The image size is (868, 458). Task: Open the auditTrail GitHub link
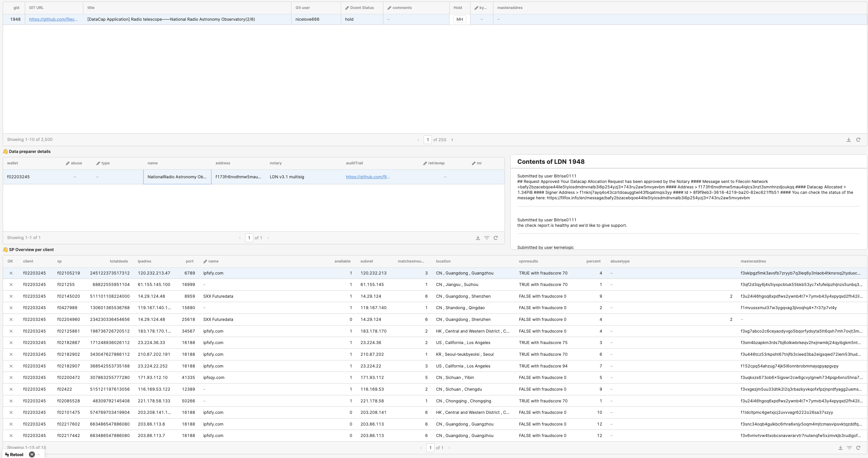point(367,176)
